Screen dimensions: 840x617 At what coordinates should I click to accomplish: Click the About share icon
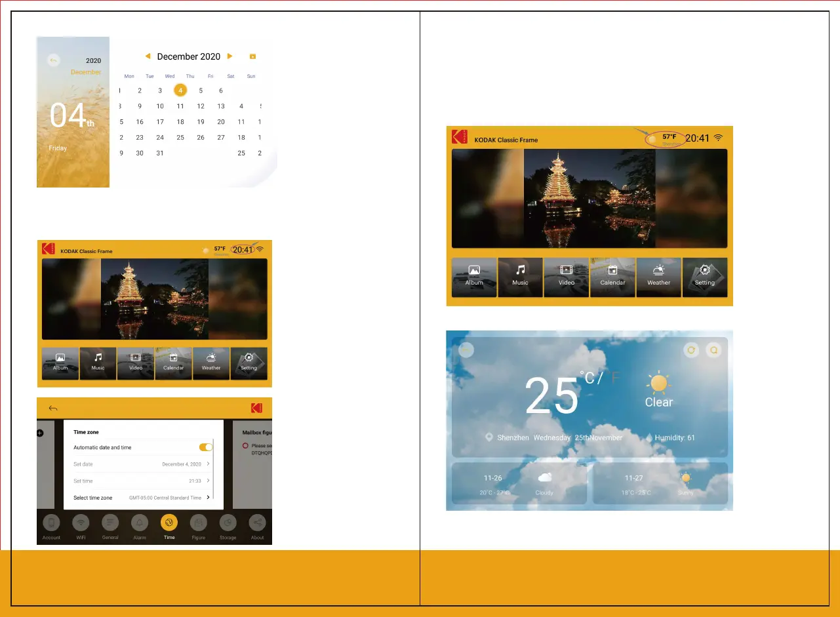(257, 523)
